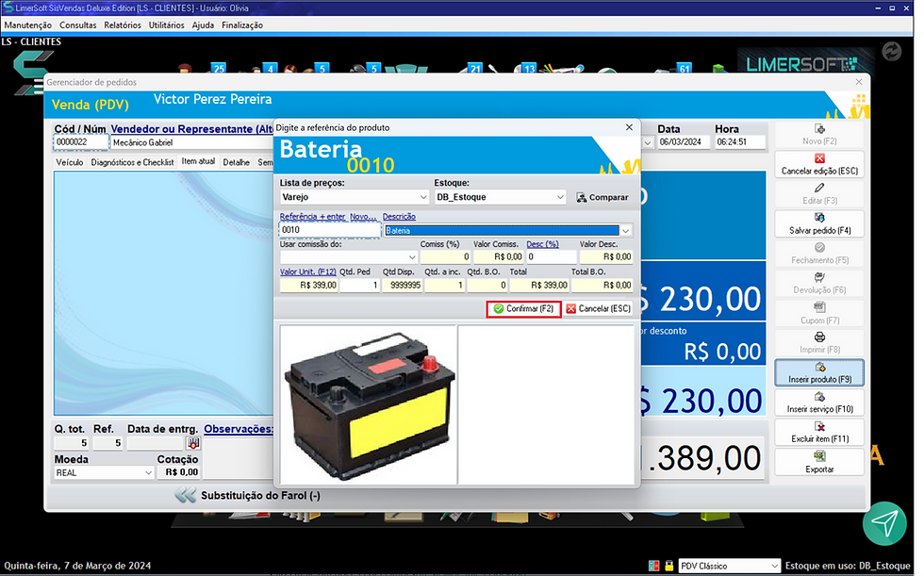Click the Cancelar (ESC) button in product dialog

coord(598,308)
